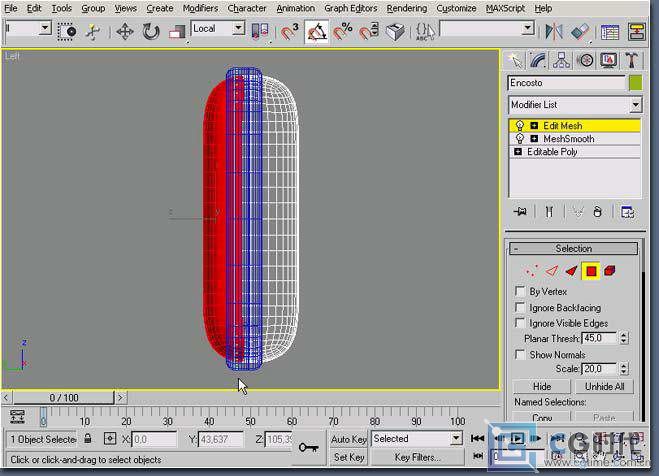
Task: Click the Named Selection Sets edit icon
Action: (426, 32)
